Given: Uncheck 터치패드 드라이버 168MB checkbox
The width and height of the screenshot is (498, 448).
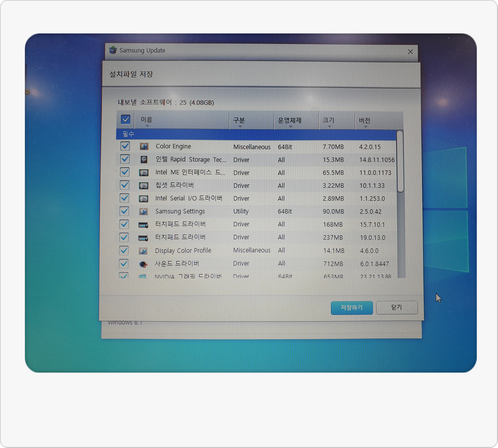Looking at the screenshot, I should (x=124, y=224).
